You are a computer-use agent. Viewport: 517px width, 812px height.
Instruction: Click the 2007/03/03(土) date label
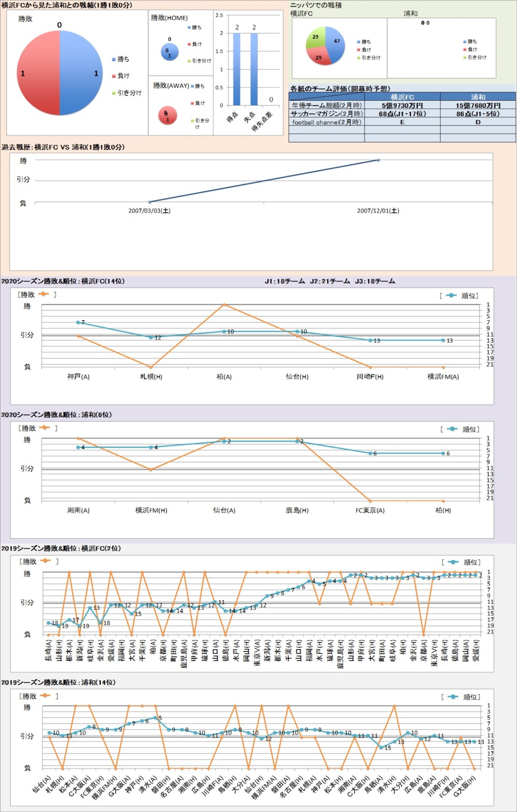coord(149,211)
